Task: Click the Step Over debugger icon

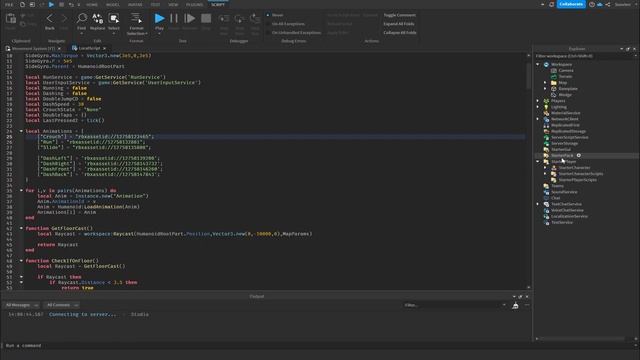Action: (240, 19)
